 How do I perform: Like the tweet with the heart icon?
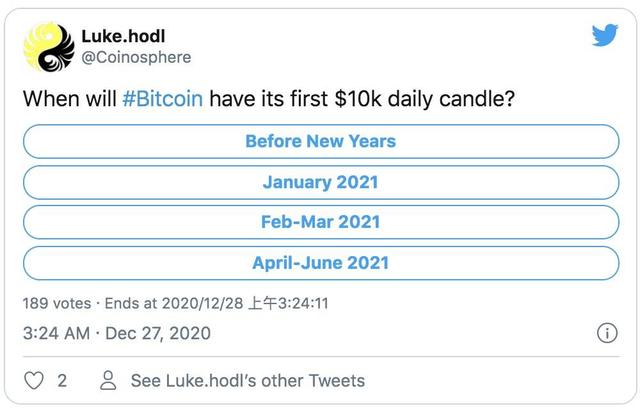tap(34, 380)
